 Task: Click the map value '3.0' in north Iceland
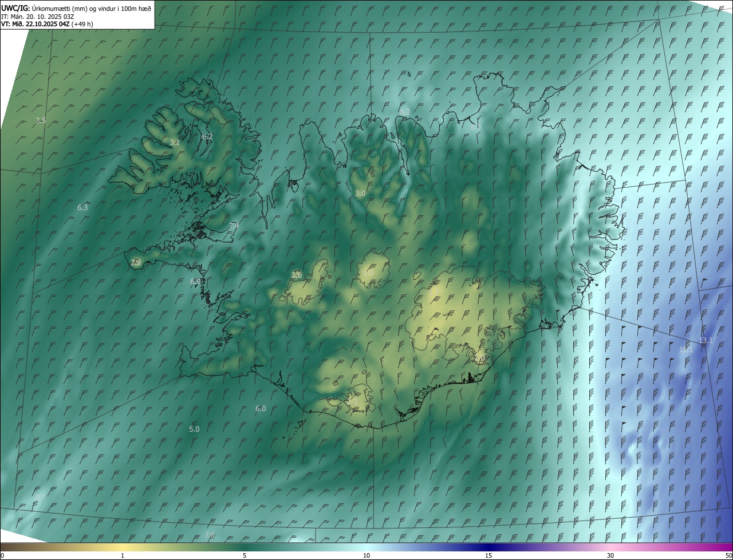360,194
